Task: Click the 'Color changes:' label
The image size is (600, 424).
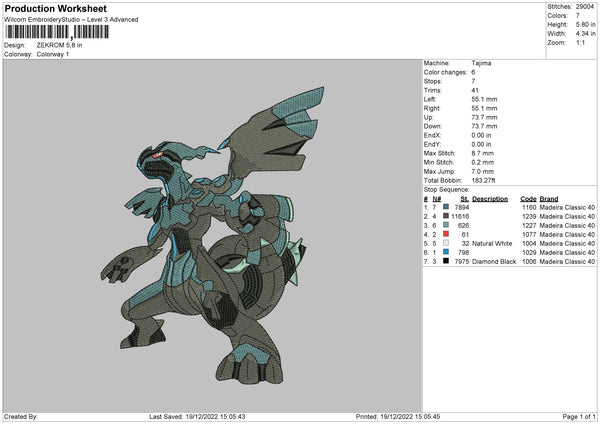Action: click(x=445, y=72)
